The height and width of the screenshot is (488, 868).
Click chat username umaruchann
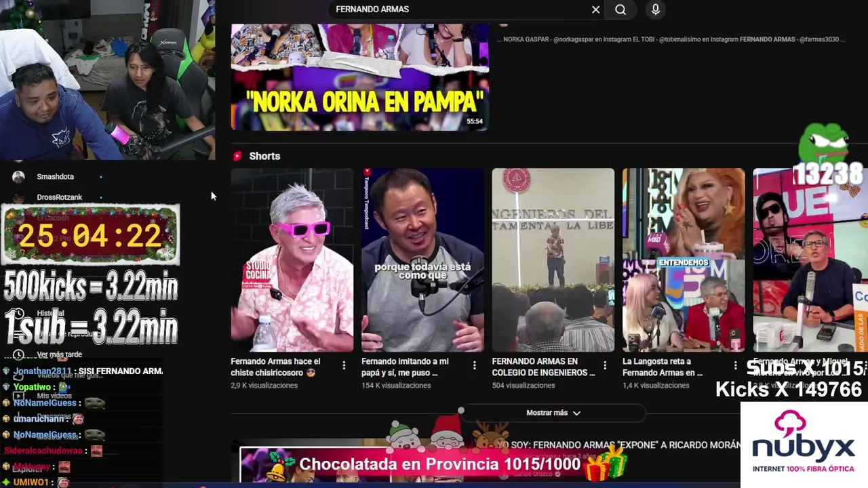(39, 419)
